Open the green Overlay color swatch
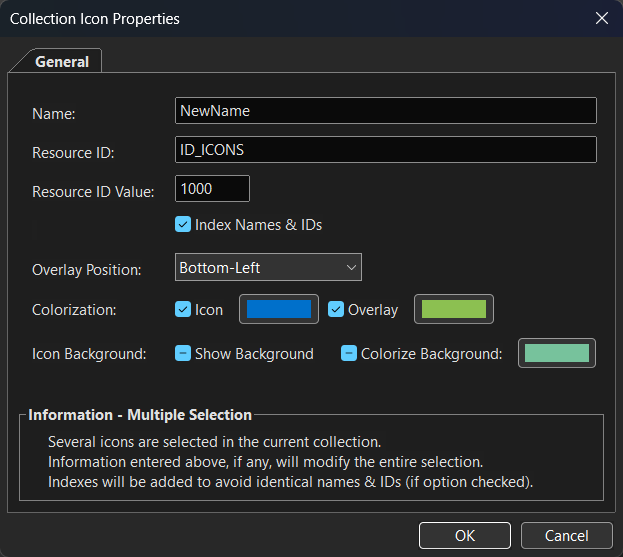This screenshot has width=623, height=557. [x=454, y=309]
